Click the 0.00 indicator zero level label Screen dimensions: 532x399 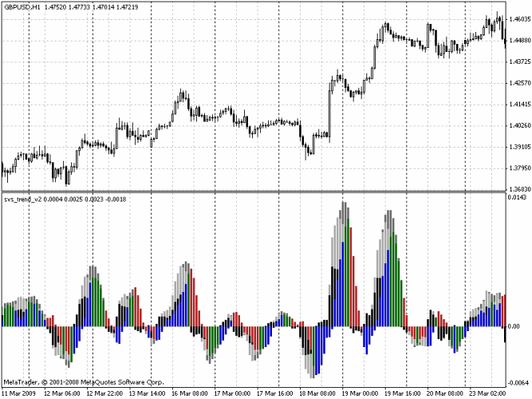click(x=514, y=326)
